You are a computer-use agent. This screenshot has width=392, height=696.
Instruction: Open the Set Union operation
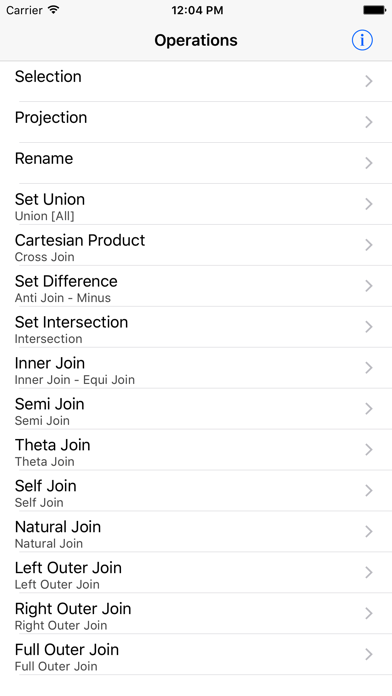(196, 204)
